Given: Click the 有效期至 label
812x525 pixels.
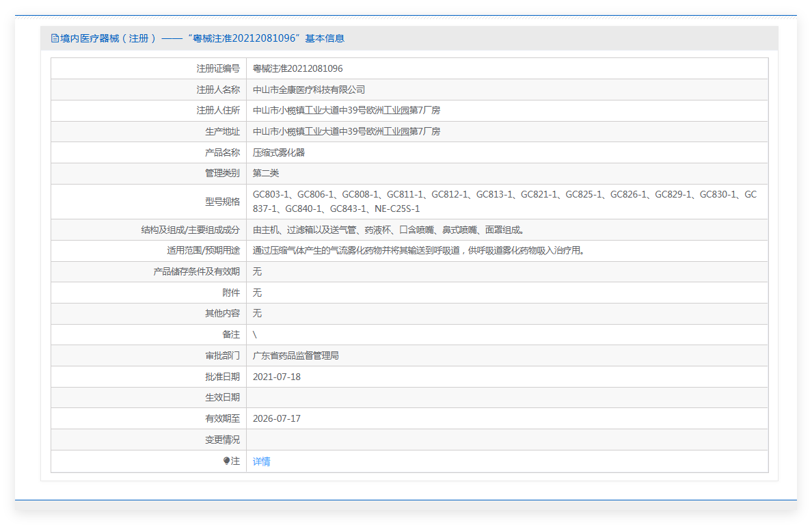Looking at the screenshot, I should click(x=222, y=419).
